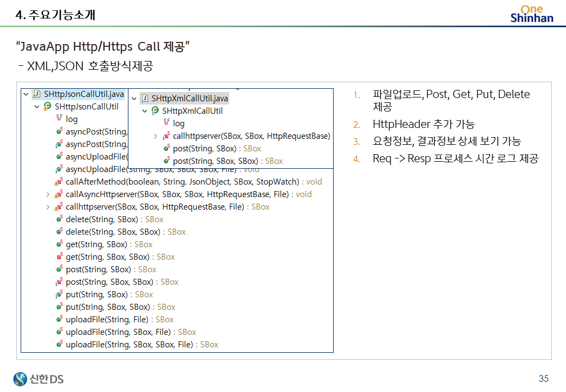The height and width of the screenshot is (392, 566).
Task: Click the '파일업로드, Post, Get, Put, Delete' line
Action: tap(451, 95)
